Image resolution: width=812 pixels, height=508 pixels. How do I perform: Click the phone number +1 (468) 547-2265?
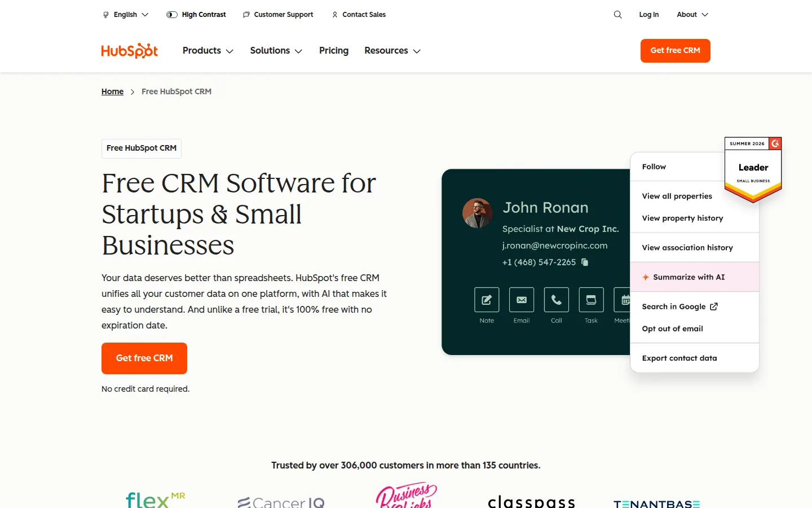539,262
